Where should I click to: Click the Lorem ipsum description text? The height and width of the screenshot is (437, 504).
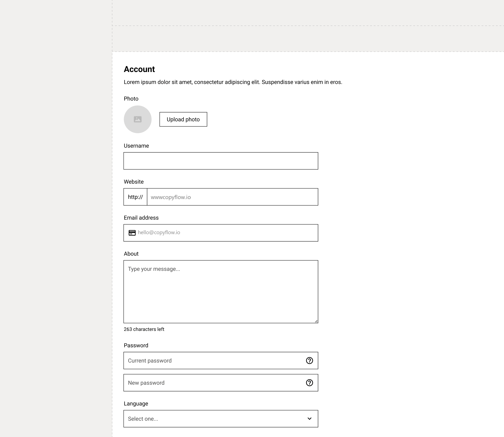tap(233, 82)
